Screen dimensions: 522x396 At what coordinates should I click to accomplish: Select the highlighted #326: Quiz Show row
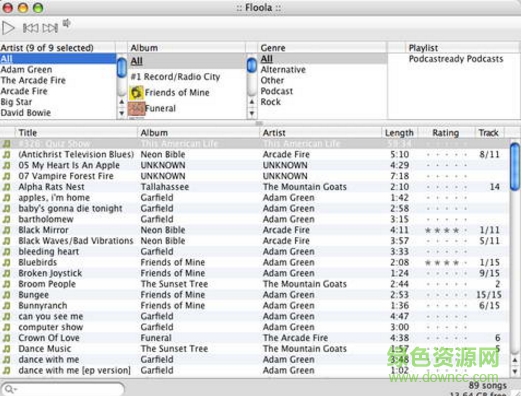tap(255, 144)
